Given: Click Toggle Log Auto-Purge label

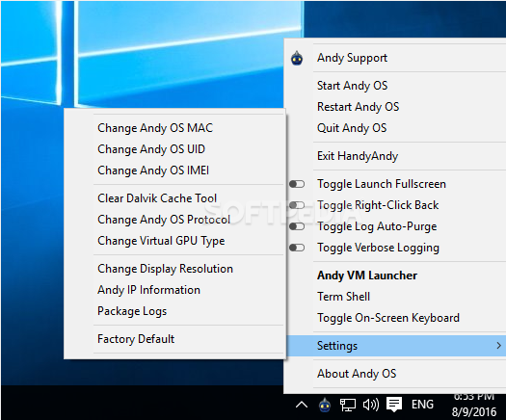Looking at the screenshot, I should [377, 226].
